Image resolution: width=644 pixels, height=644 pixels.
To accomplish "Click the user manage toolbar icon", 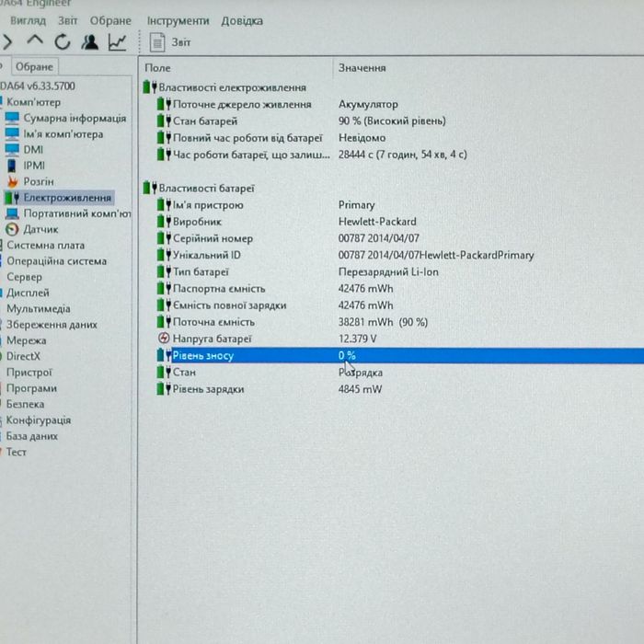I will [90, 42].
